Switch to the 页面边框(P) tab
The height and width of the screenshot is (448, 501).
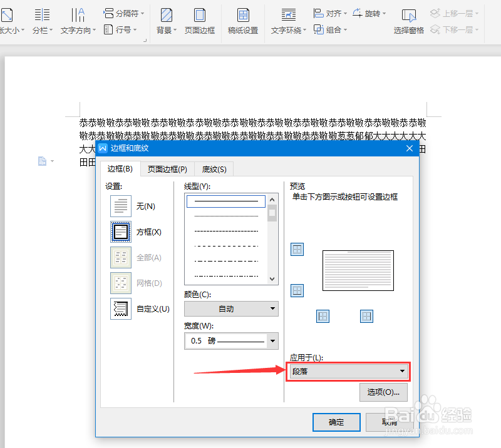coord(167,169)
